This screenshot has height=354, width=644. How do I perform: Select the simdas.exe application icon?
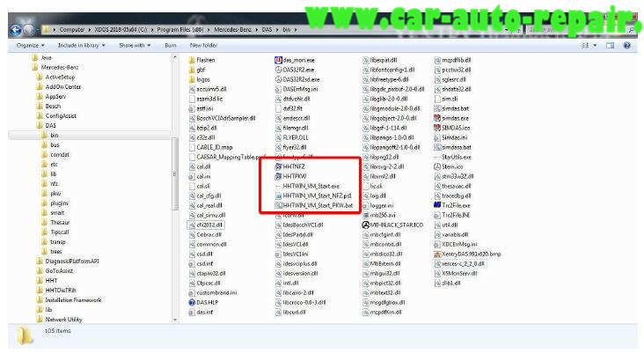point(437,118)
